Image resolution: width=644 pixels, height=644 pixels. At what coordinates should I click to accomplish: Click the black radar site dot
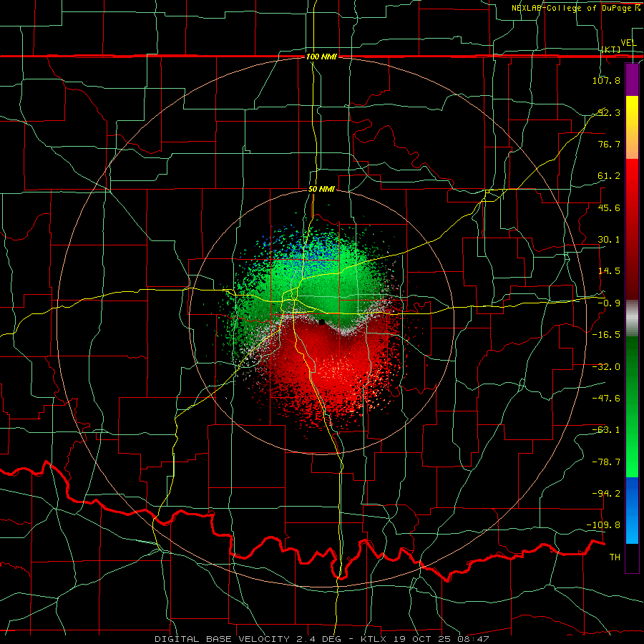pos(322,322)
